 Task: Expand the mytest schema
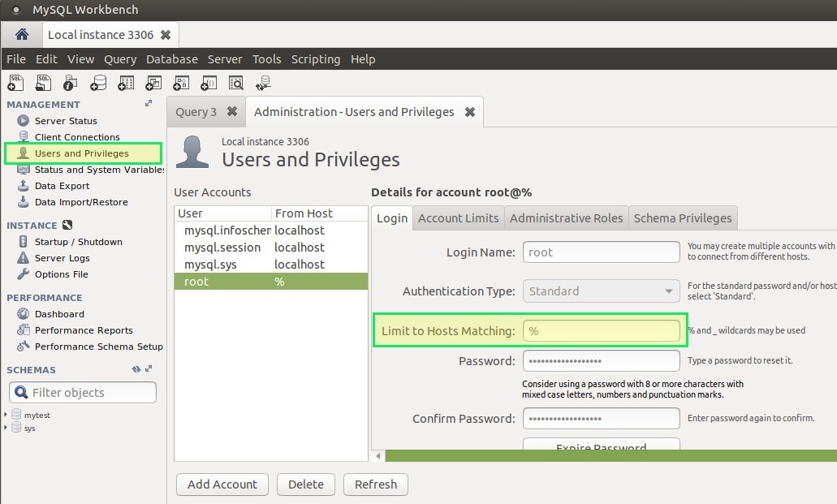(x=6, y=414)
